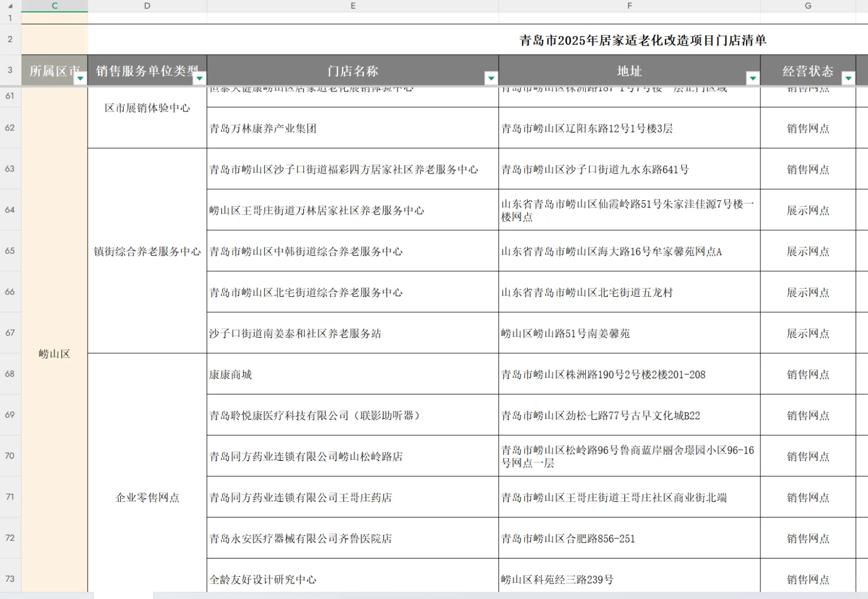This screenshot has width=868, height=599.
Task: Open the 门店名称 filter dropdown
Action: [490, 78]
